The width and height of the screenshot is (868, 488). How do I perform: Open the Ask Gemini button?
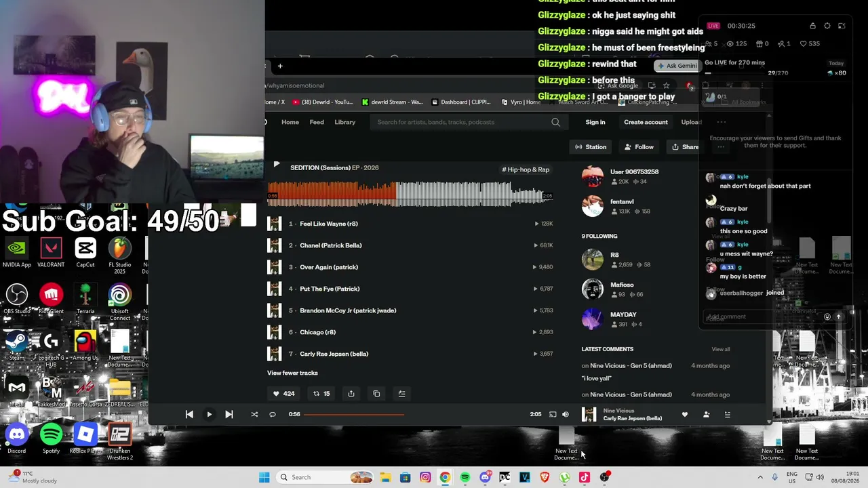click(676, 66)
